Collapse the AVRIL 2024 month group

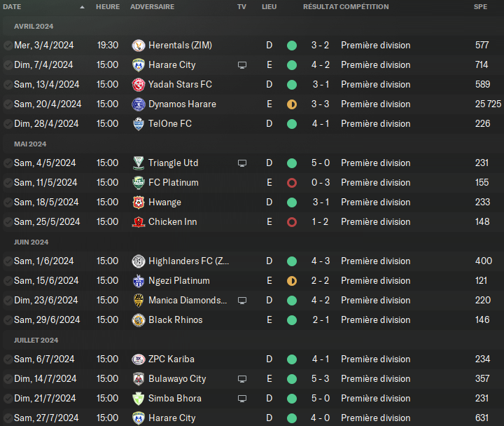pyautogui.click(x=34, y=27)
